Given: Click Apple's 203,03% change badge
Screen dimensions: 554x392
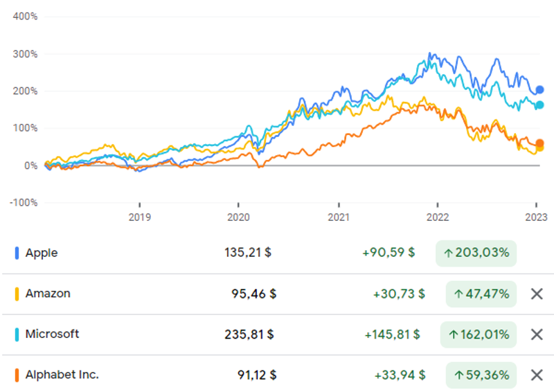Looking at the screenshot, I should (x=476, y=253).
